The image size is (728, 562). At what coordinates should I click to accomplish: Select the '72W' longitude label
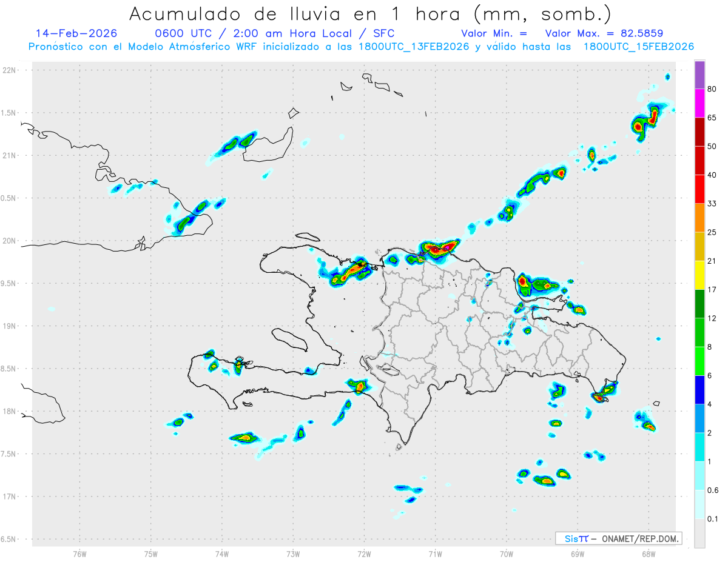click(x=364, y=554)
